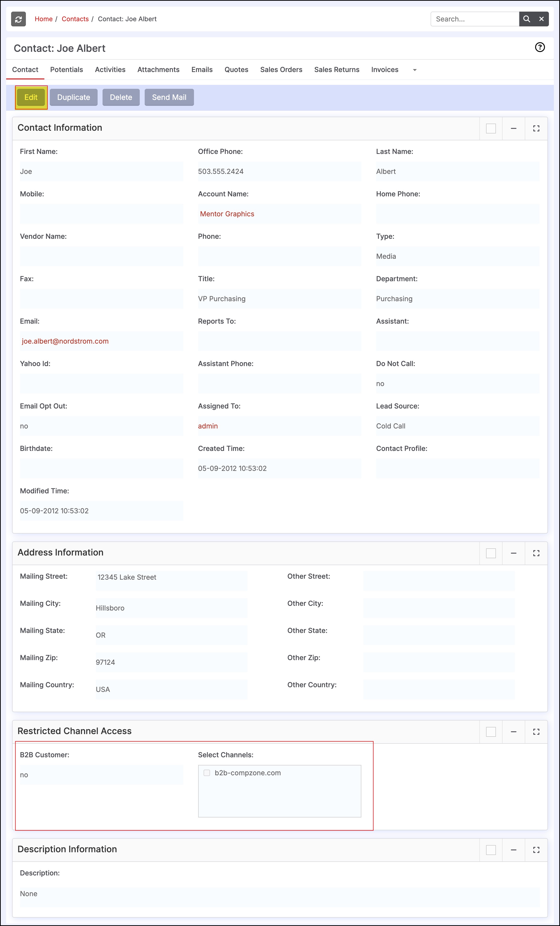Click the Modified Time value

click(54, 511)
